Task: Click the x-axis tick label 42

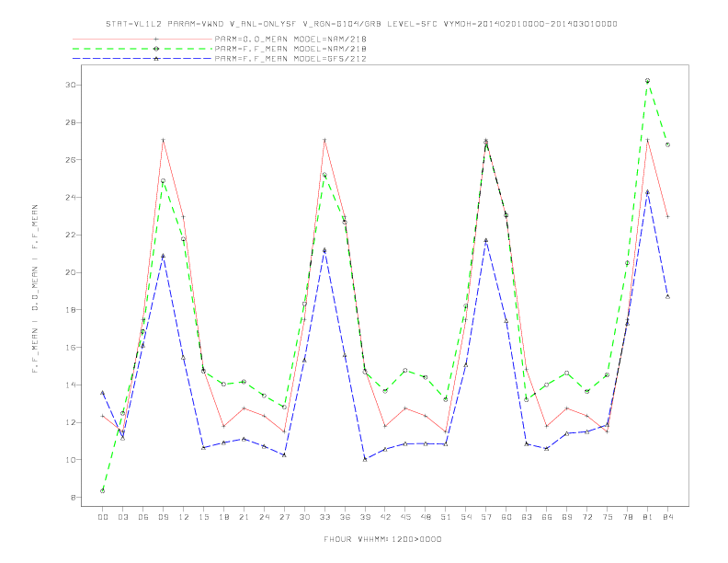Action: coord(385,517)
